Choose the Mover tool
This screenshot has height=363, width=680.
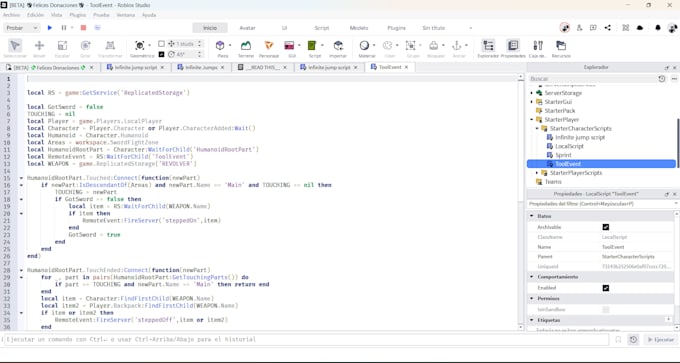point(39,46)
